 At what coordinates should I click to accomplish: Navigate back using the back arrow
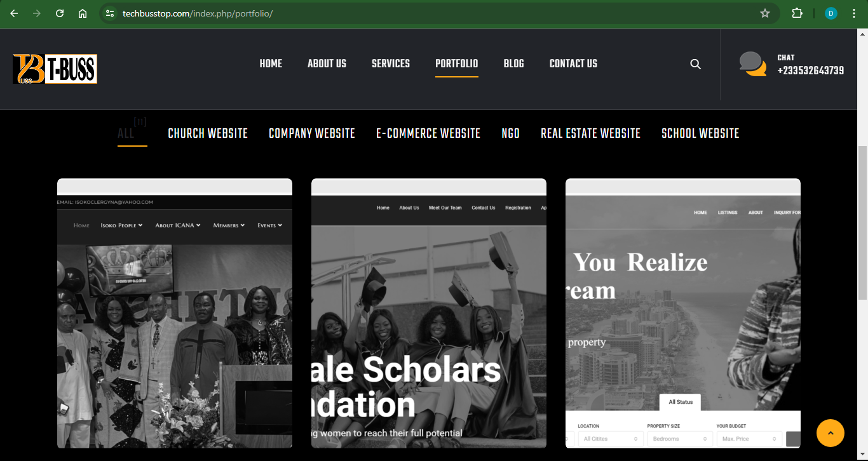pyautogui.click(x=14, y=13)
